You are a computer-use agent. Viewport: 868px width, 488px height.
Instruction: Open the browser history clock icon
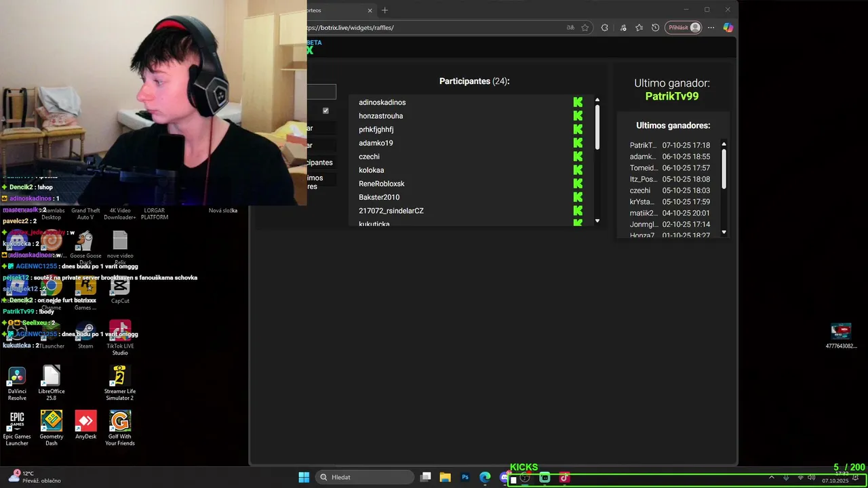pyautogui.click(x=655, y=28)
